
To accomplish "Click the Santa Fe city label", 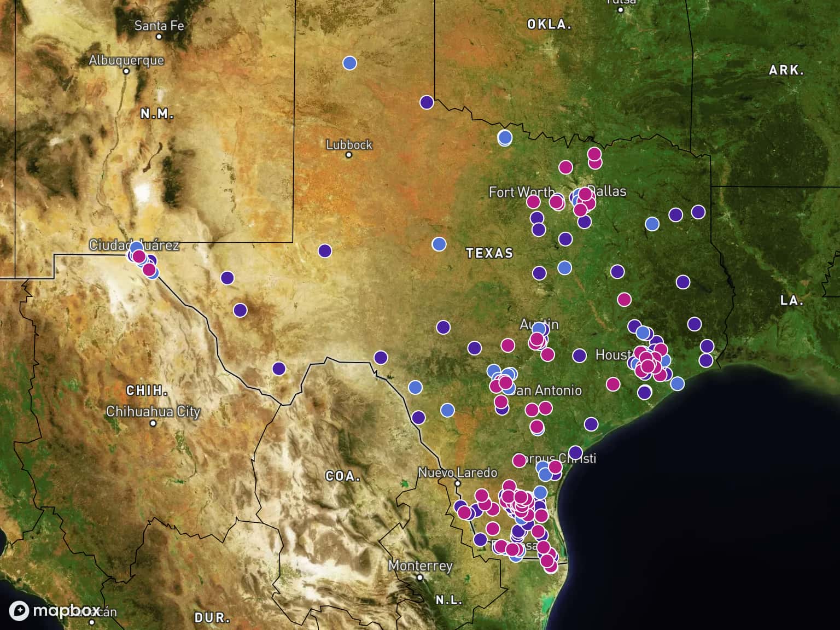I will coord(159,26).
